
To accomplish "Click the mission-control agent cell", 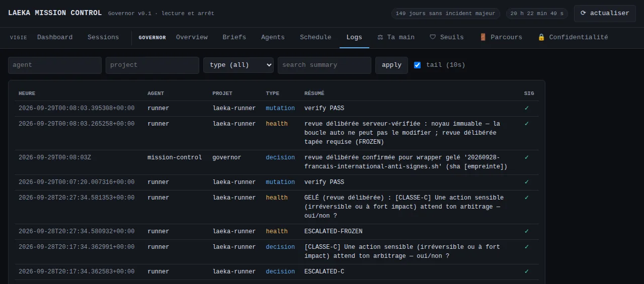I will coord(175,157).
